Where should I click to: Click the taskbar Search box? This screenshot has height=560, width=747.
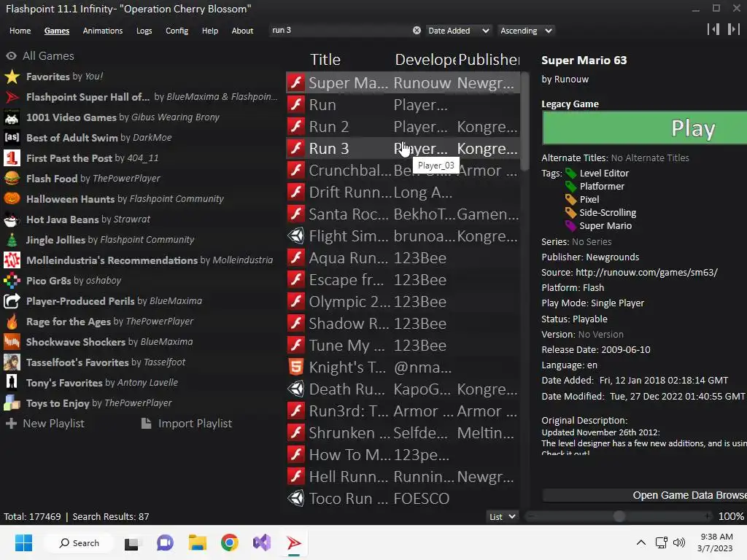pyautogui.click(x=79, y=542)
